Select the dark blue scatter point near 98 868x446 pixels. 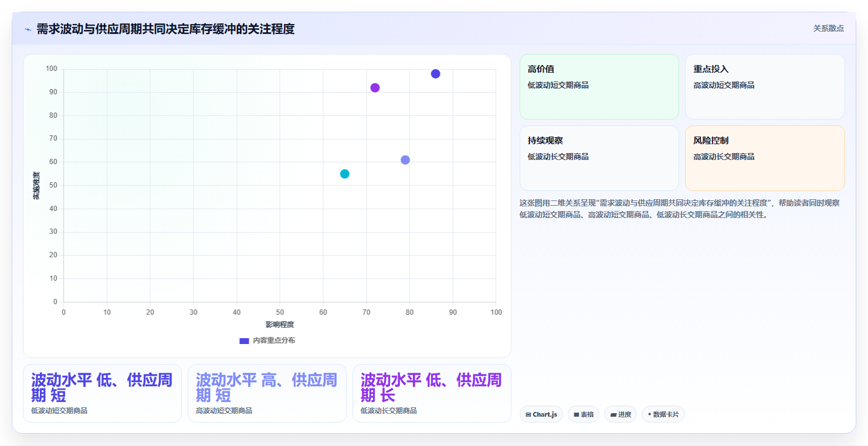[x=435, y=74]
